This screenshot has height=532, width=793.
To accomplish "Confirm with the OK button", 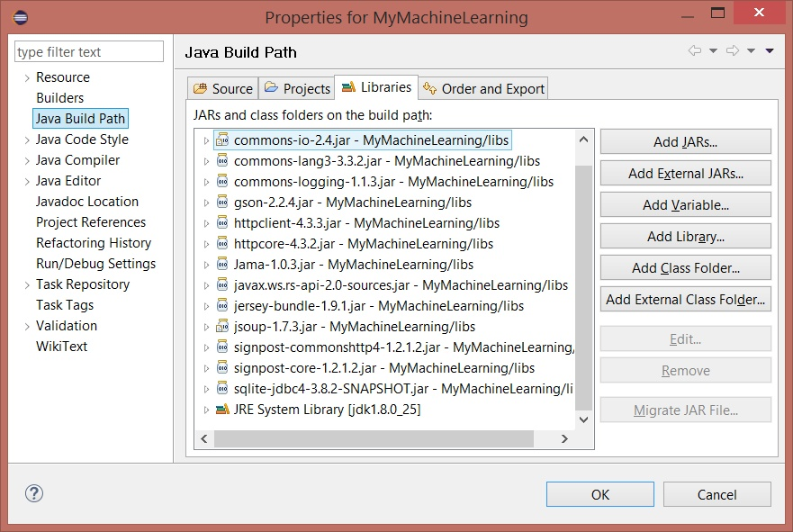I will pyautogui.click(x=599, y=494).
